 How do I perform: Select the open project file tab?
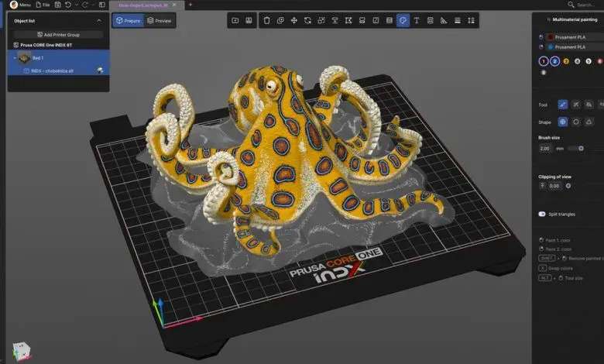pos(143,5)
